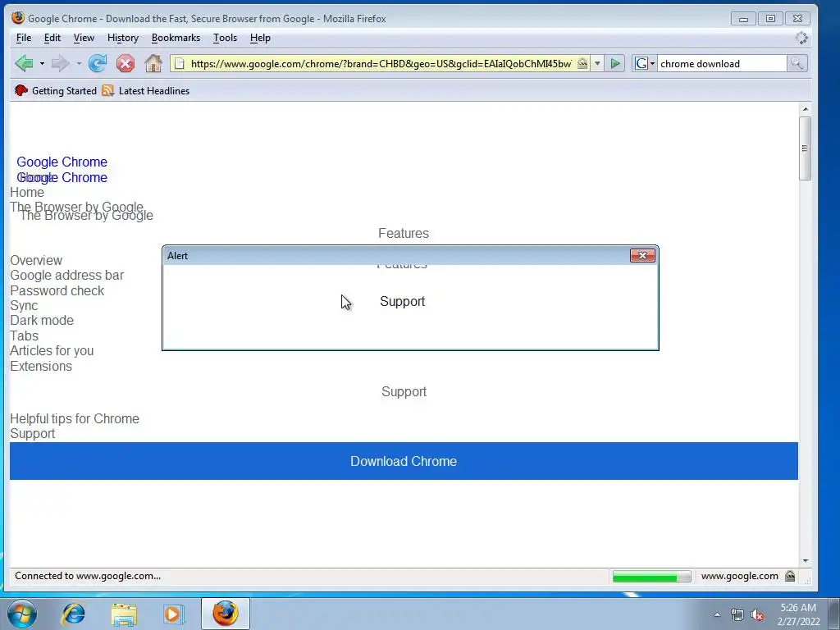Screen dimensions: 840x630
Task: Open the Back history dropdown arrow
Action: (x=42, y=64)
